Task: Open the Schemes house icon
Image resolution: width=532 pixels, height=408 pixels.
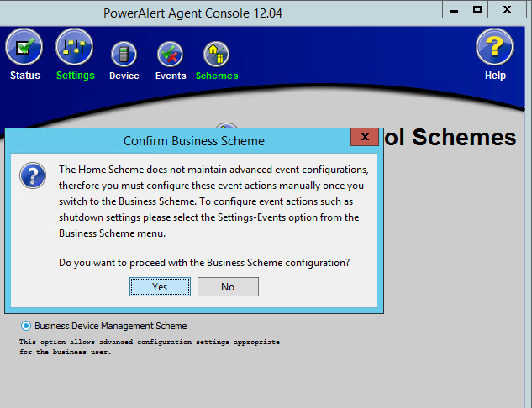Action: tap(217, 55)
